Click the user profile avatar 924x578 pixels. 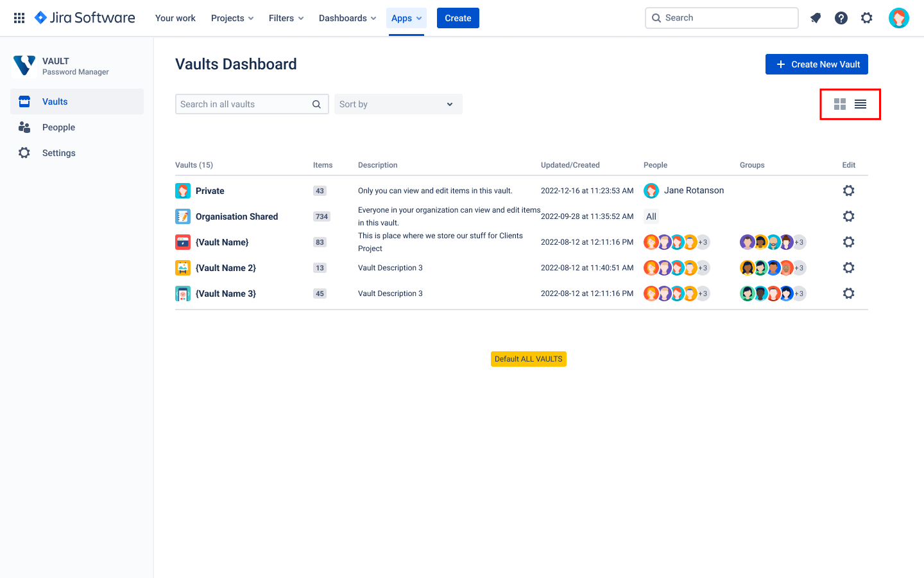tap(898, 18)
